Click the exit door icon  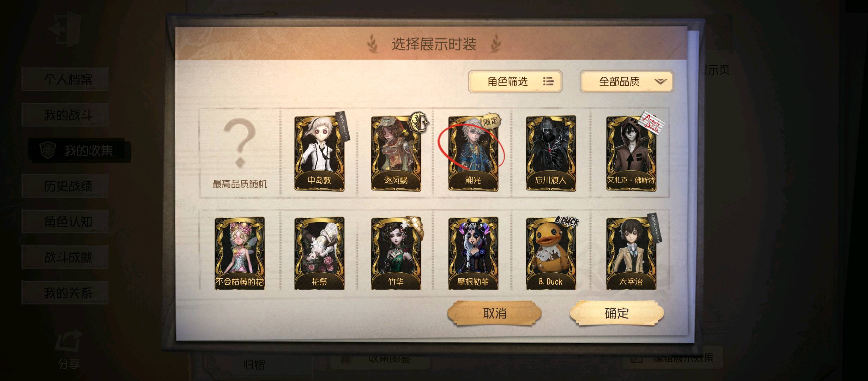[x=65, y=29]
